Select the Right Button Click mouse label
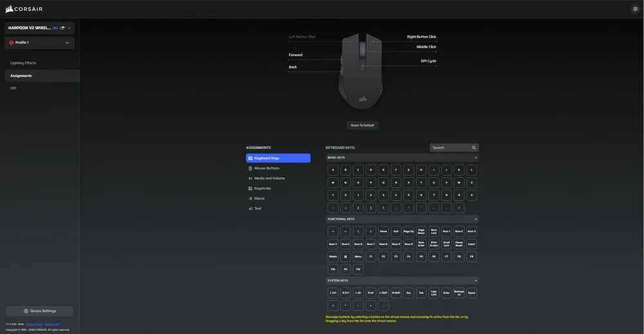This screenshot has width=644, height=334. [421, 37]
